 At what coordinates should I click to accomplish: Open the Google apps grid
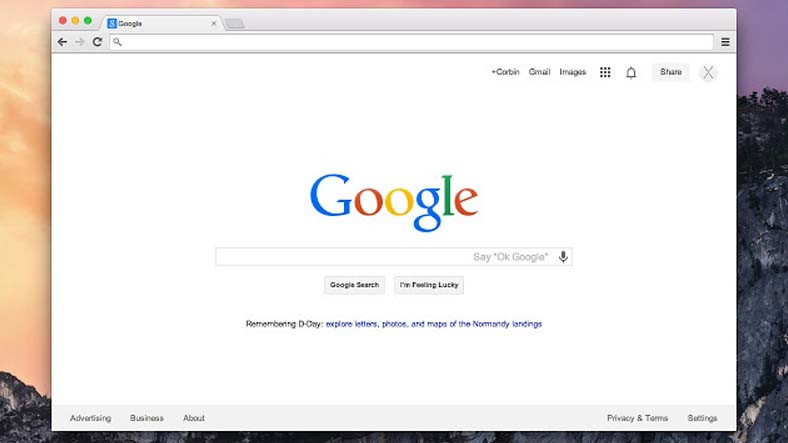[605, 72]
